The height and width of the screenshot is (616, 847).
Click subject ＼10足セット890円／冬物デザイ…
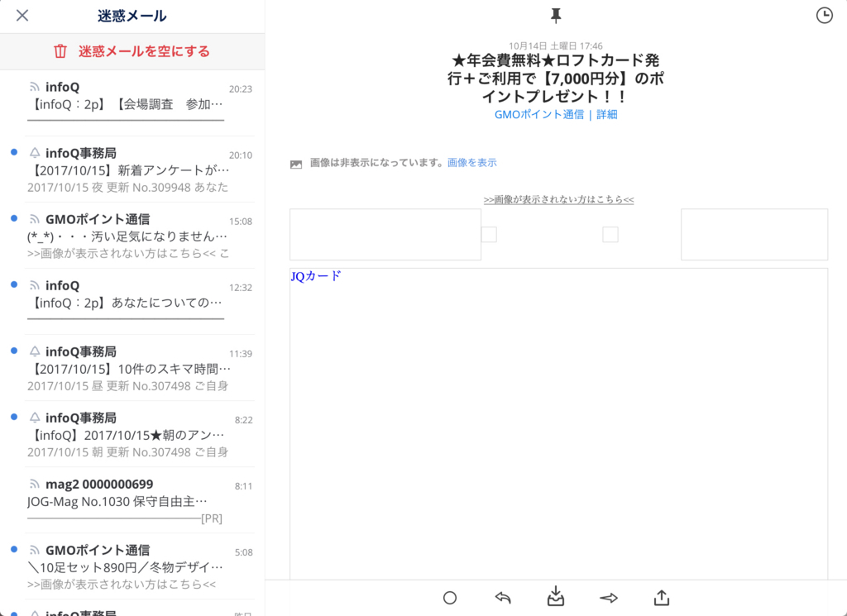(126, 567)
